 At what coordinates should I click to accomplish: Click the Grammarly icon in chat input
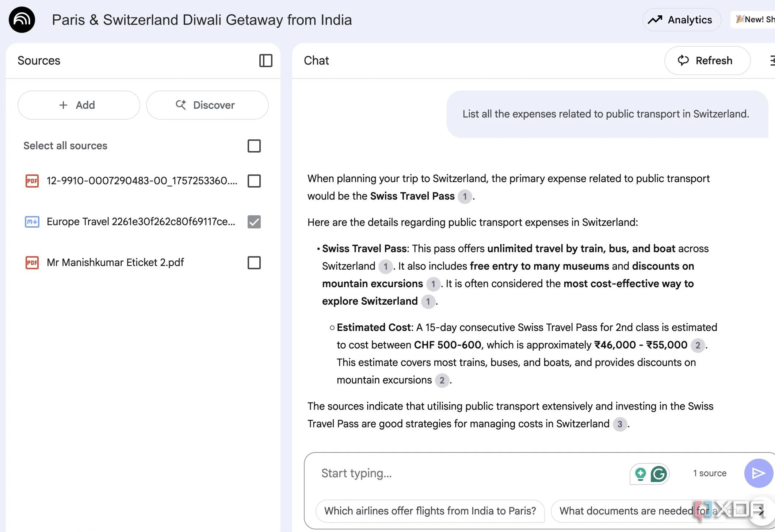659,474
